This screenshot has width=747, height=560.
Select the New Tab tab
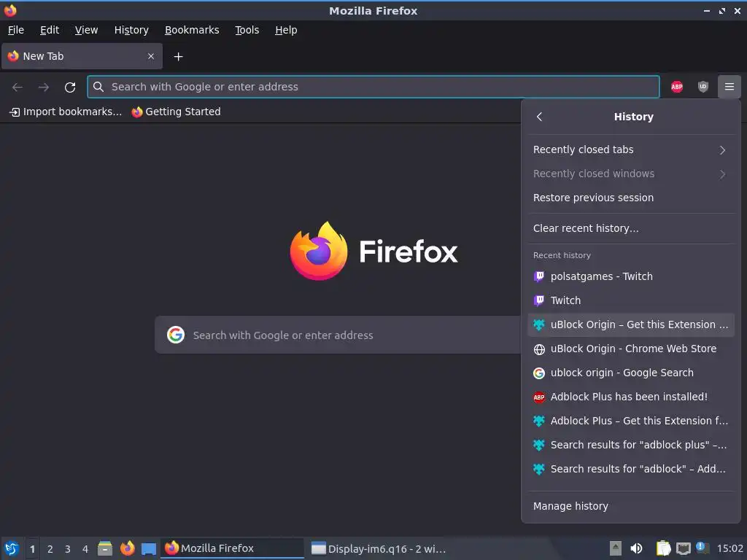[x=82, y=56]
